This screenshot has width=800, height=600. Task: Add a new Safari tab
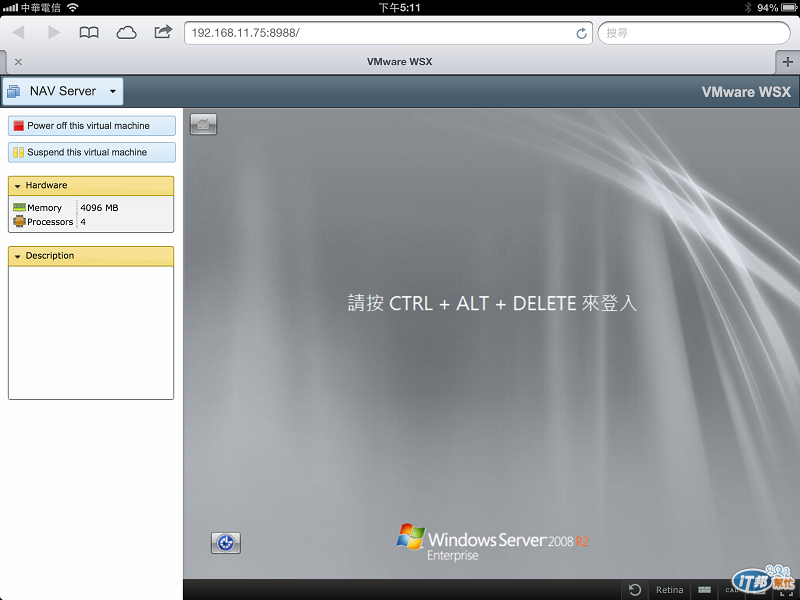pos(787,62)
